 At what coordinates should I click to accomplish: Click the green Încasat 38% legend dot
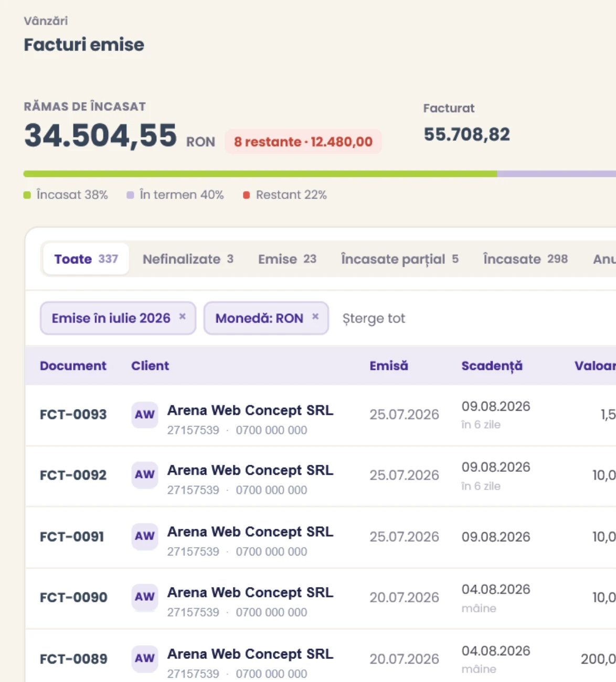[27, 195]
